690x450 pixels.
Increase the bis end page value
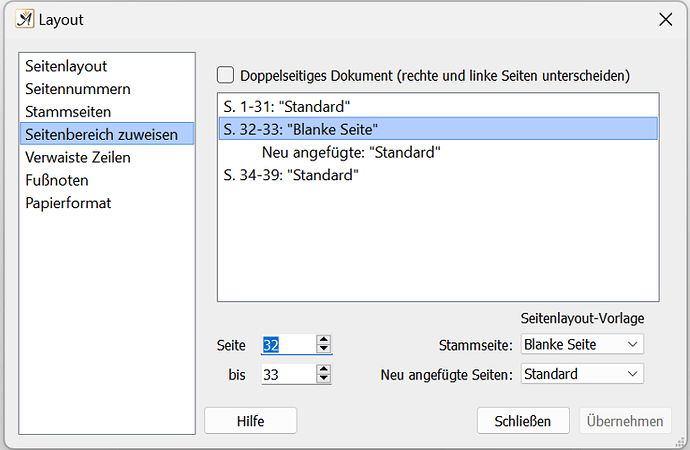pyautogui.click(x=323, y=369)
